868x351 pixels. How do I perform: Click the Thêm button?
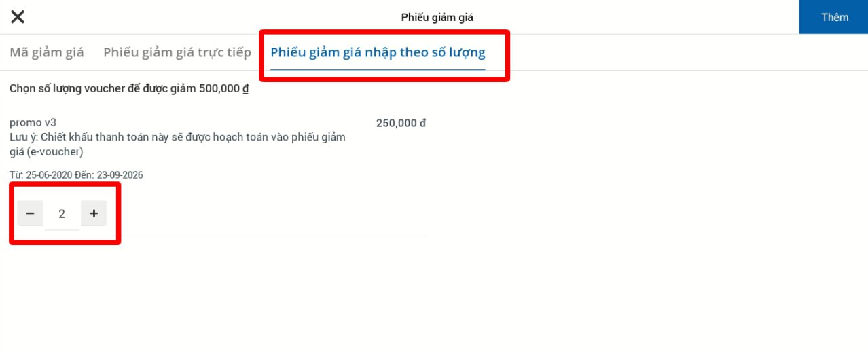tap(834, 17)
